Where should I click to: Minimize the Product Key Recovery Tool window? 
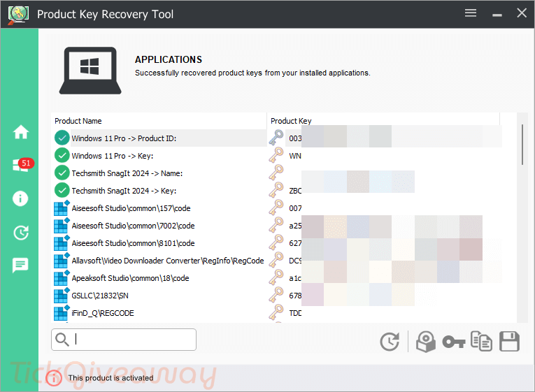[497, 15]
